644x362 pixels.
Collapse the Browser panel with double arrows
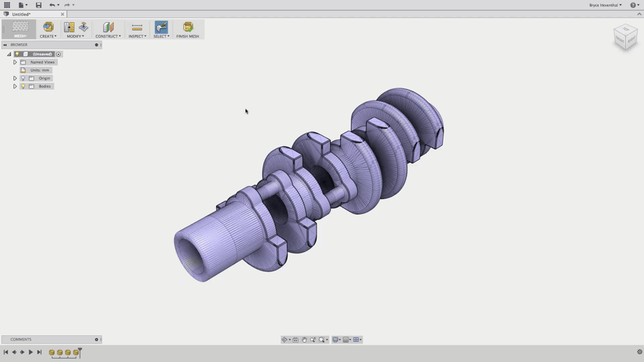point(5,45)
